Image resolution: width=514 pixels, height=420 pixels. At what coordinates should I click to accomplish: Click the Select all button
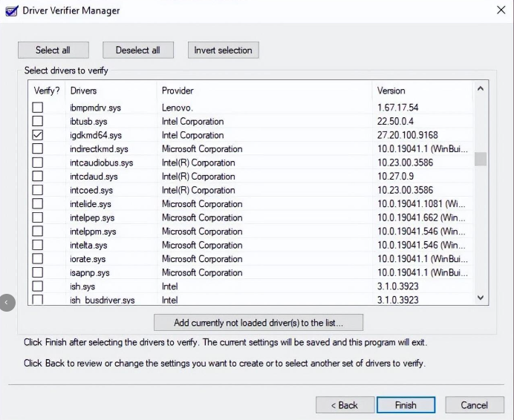click(x=53, y=50)
